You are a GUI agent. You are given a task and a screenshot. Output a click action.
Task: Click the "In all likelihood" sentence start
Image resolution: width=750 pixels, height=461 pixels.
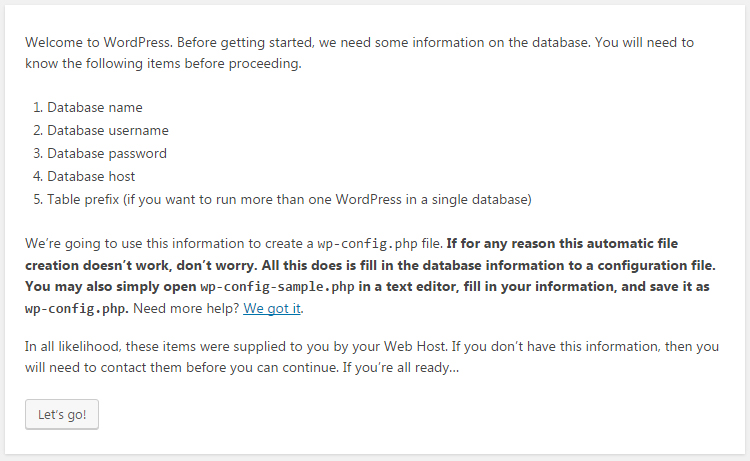(x=75, y=346)
